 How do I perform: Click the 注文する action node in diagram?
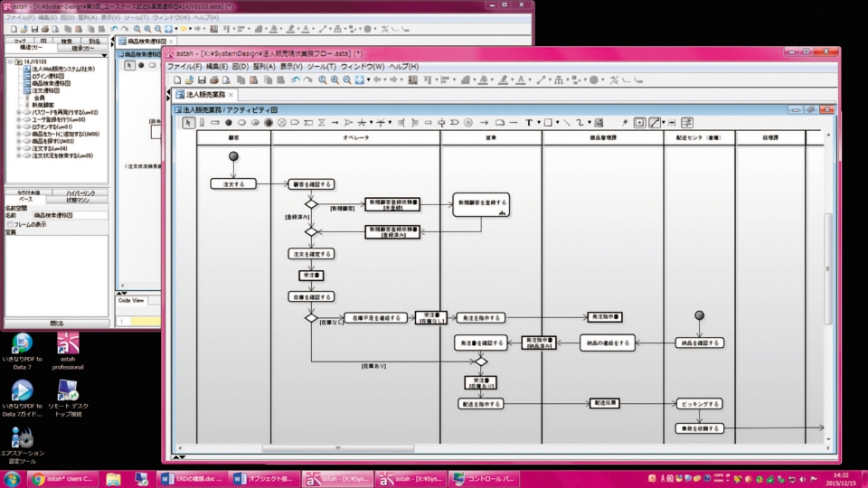(x=233, y=184)
